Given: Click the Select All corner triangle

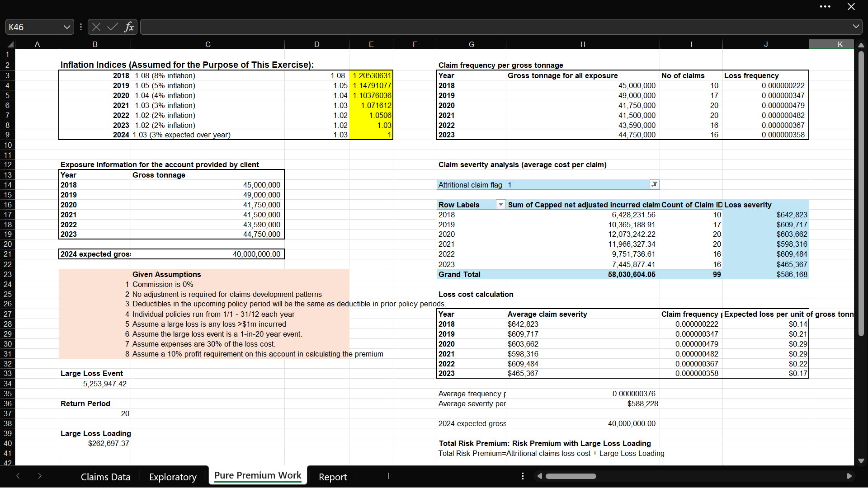Looking at the screenshot, I should 10,44.
